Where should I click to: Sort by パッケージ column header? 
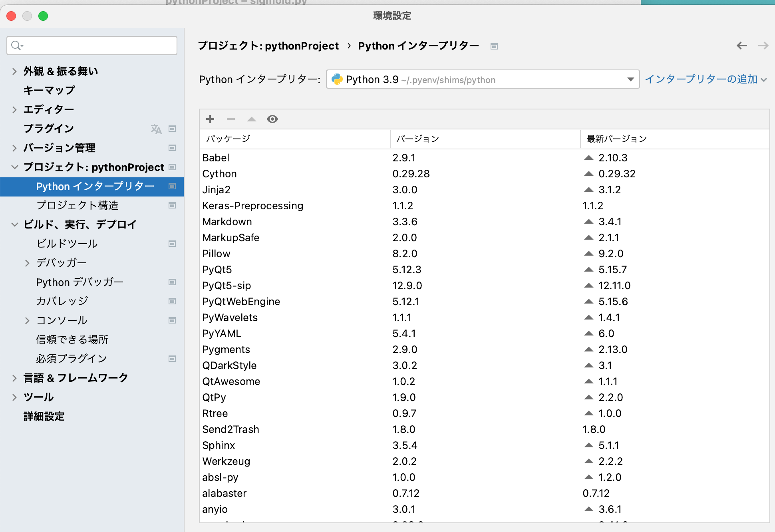pos(295,139)
